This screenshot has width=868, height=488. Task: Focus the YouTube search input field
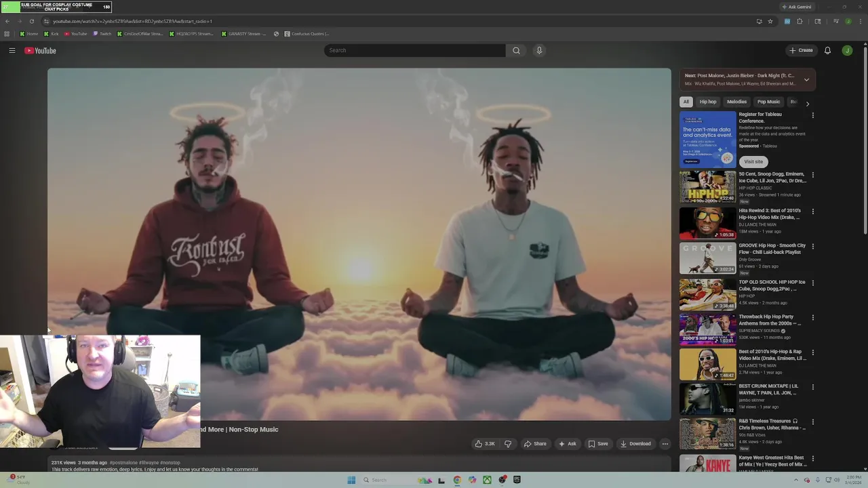[x=414, y=50]
